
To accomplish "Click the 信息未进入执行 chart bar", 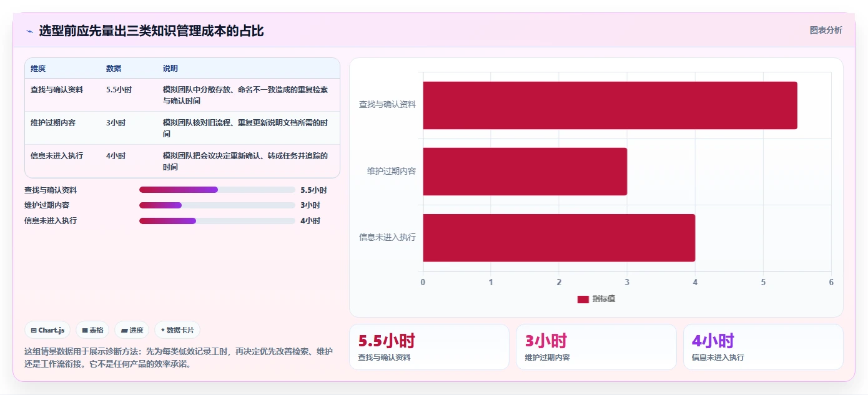I will [x=559, y=238].
